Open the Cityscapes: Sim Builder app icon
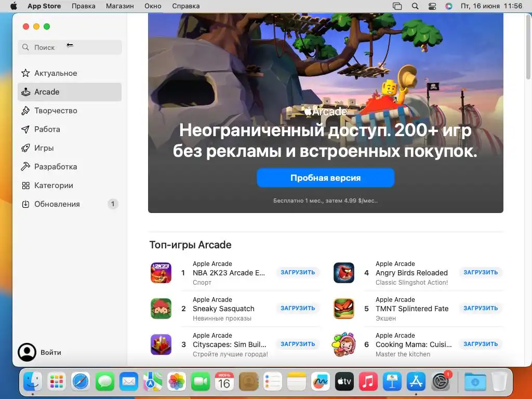This screenshot has width=532, height=399. pos(161,344)
